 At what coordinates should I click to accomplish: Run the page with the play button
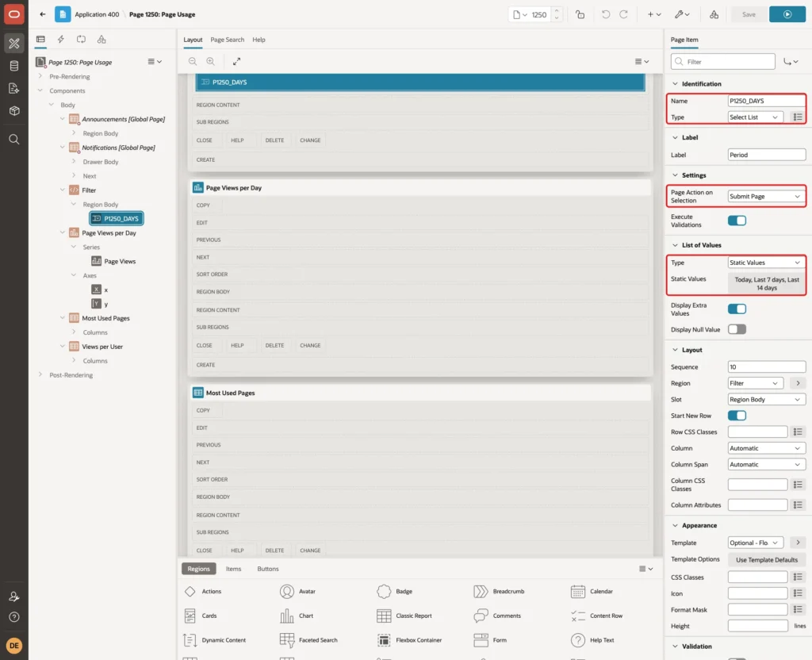point(787,14)
